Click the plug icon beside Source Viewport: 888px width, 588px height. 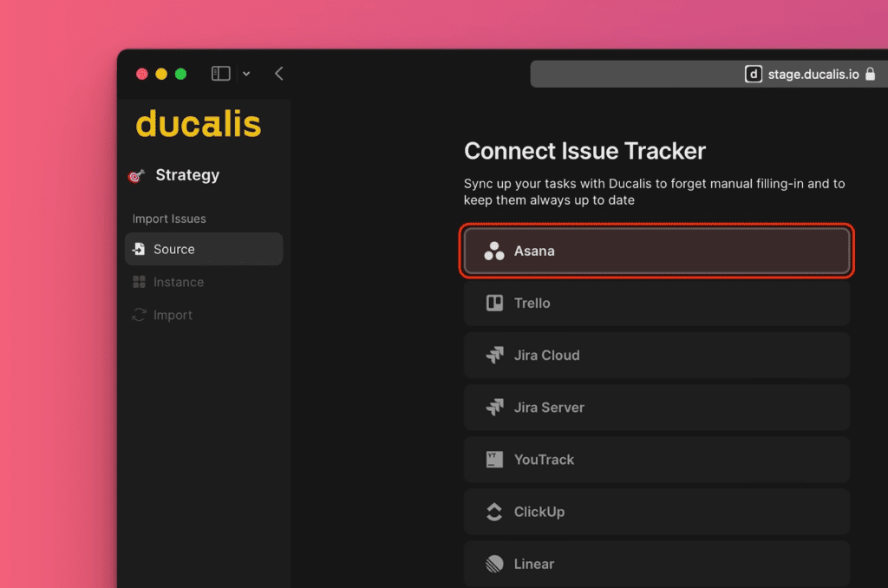click(140, 249)
